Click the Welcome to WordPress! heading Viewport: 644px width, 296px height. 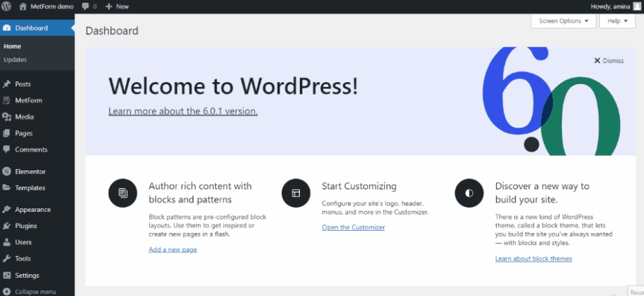tap(233, 86)
